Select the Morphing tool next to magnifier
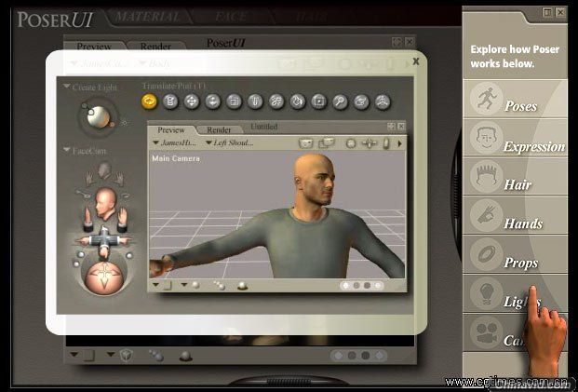This screenshot has width=578, height=392. [x=361, y=101]
